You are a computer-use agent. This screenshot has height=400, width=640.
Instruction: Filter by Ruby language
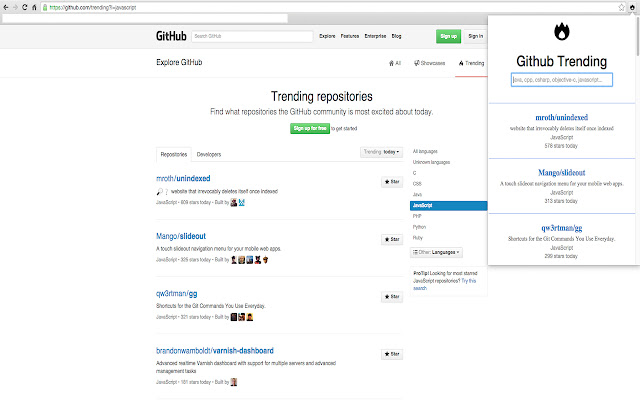(418, 238)
